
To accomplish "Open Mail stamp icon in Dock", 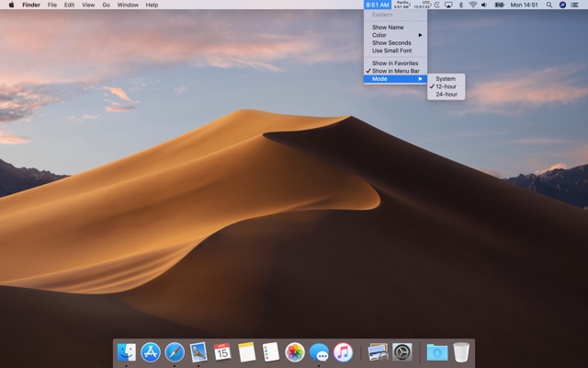I will [x=198, y=352].
